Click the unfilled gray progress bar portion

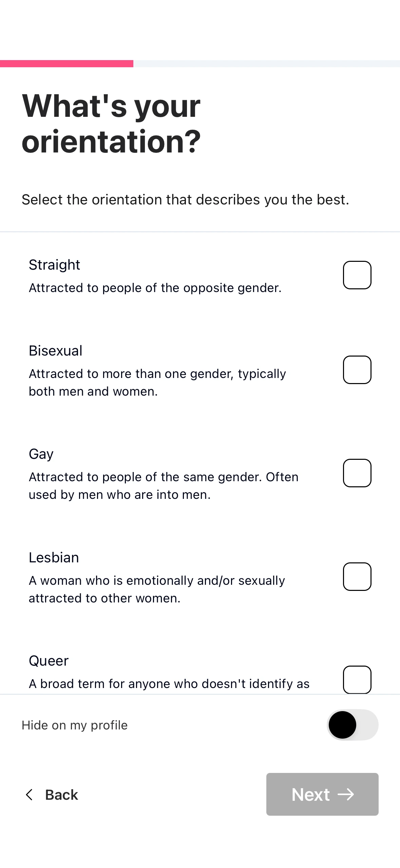266,64
